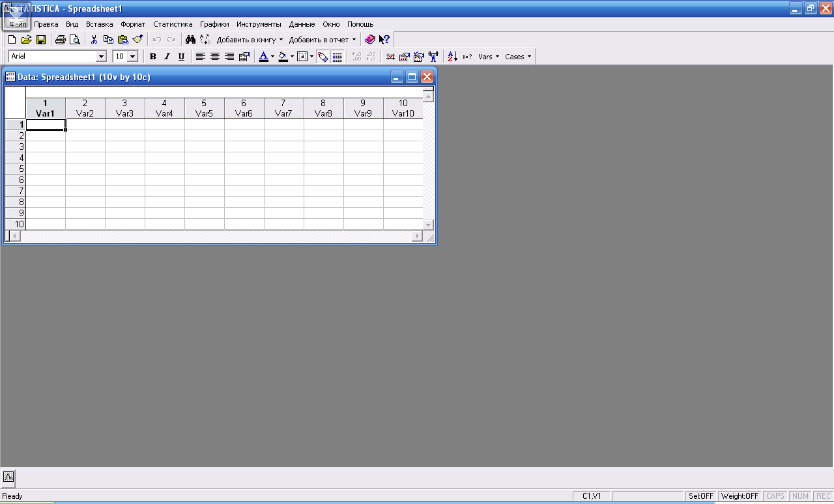Click the x=? recalculate icon
This screenshot has width=834, height=504.
[467, 57]
